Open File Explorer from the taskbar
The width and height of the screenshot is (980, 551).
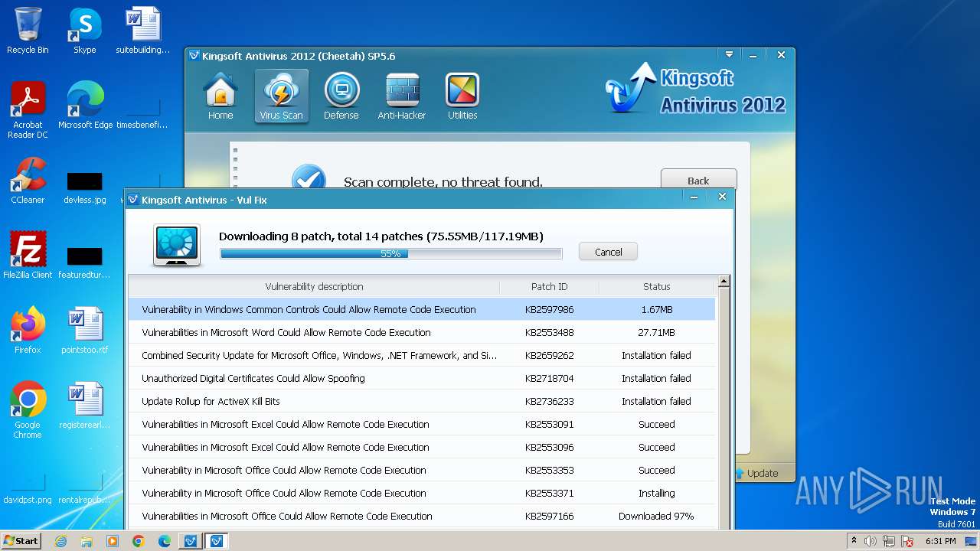[87, 541]
